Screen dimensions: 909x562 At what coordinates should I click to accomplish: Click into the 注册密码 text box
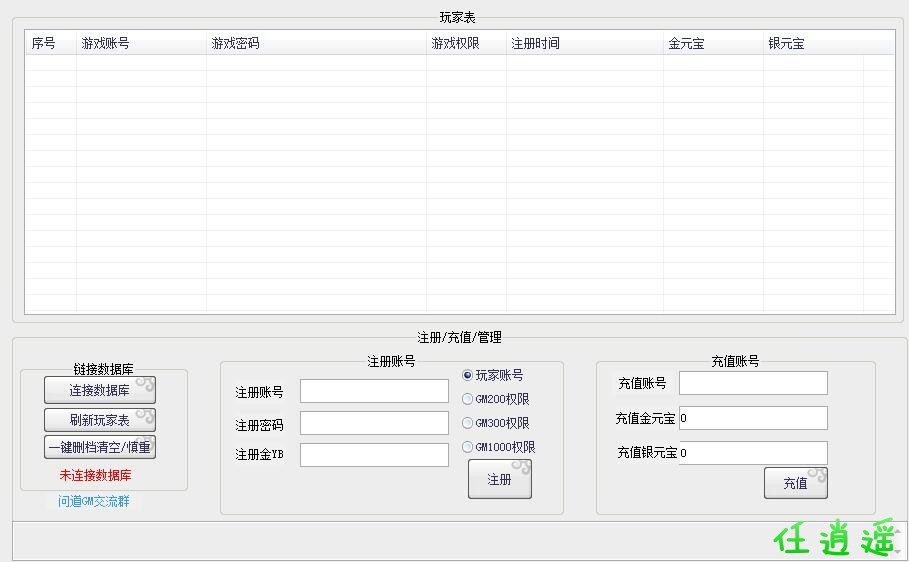coord(374,423)
